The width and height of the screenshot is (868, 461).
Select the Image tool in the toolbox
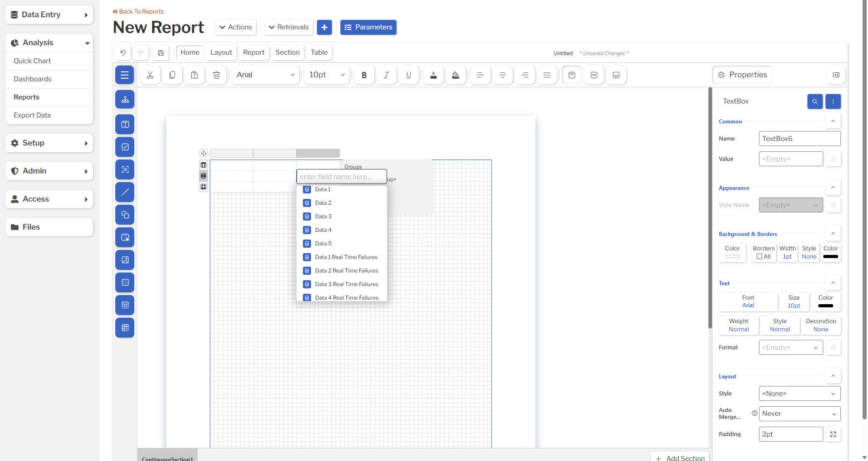pos(125,260)
